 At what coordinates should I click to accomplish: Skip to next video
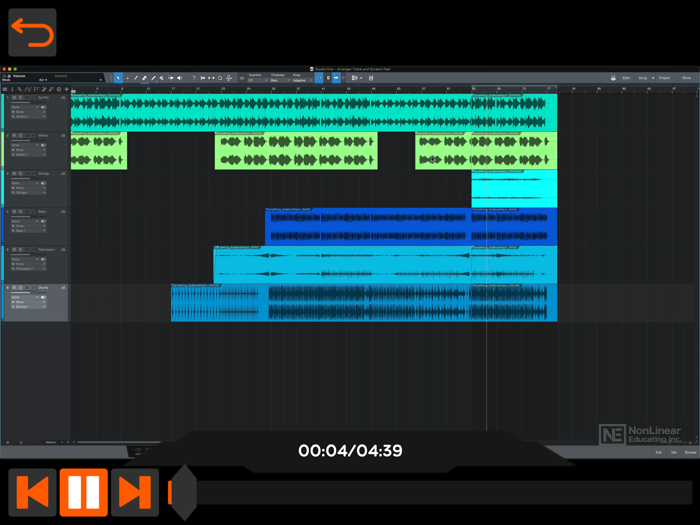[x=135, y=492]
